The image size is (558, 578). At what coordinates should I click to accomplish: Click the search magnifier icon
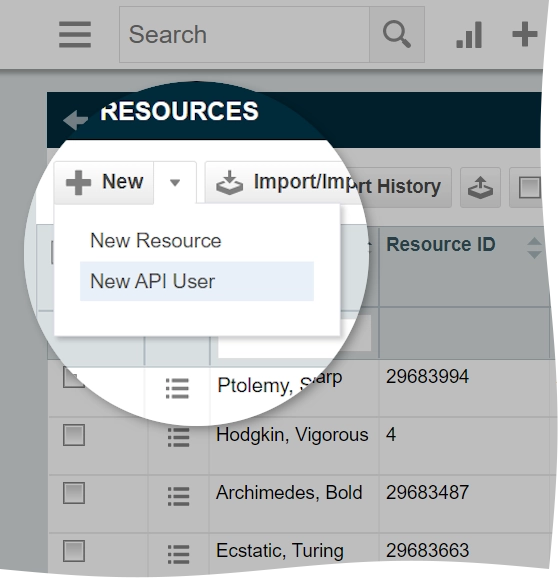[397, 34]
